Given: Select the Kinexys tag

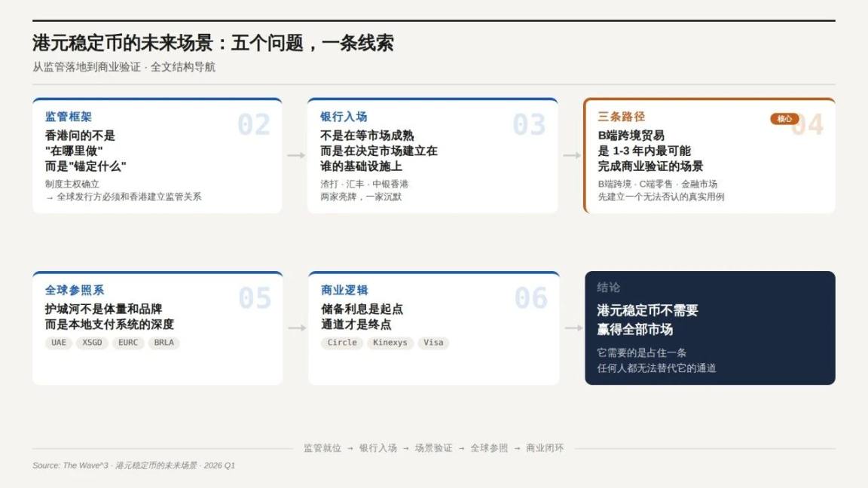Looking at the screenshot, I should point(390,343).
